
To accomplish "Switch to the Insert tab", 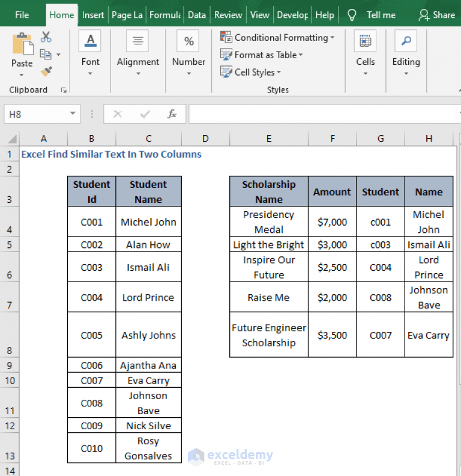I will point(93,15).
